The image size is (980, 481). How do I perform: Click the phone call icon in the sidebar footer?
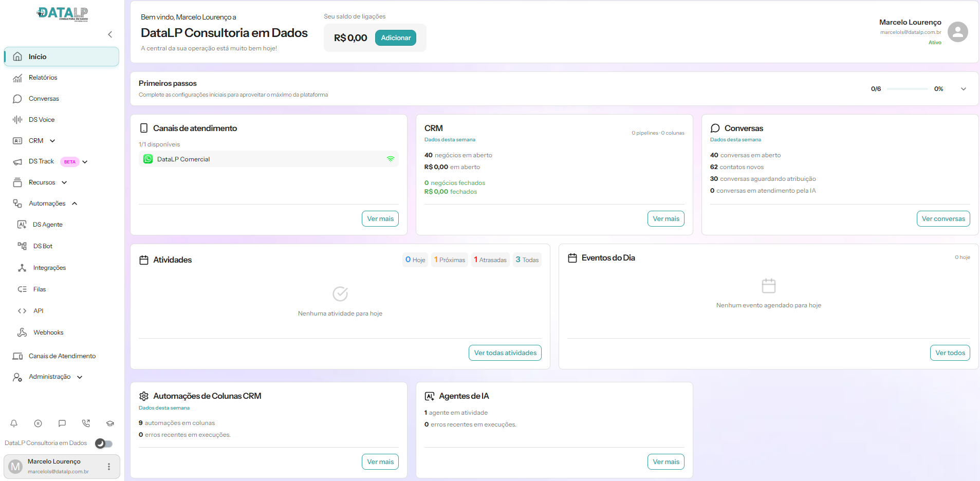tap(86, 423)
